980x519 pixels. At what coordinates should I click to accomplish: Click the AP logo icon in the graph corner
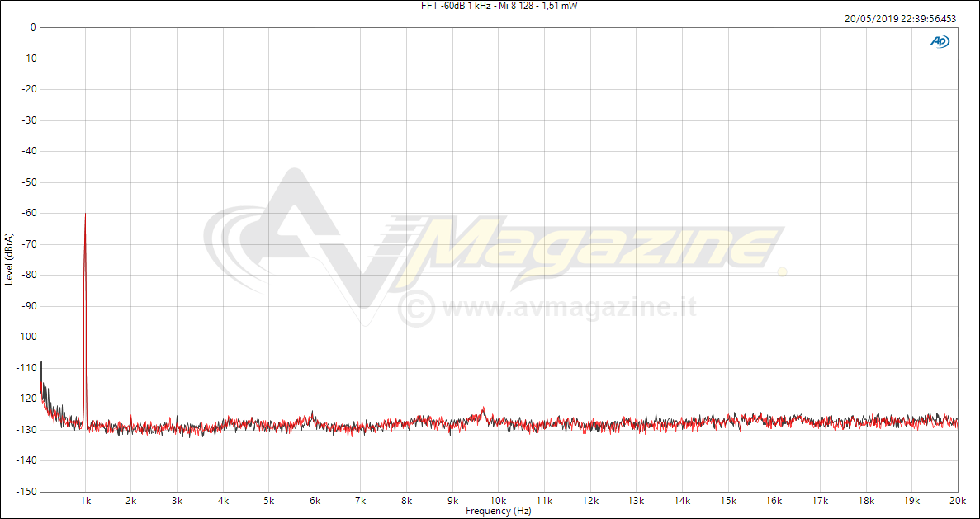(940, 41)
